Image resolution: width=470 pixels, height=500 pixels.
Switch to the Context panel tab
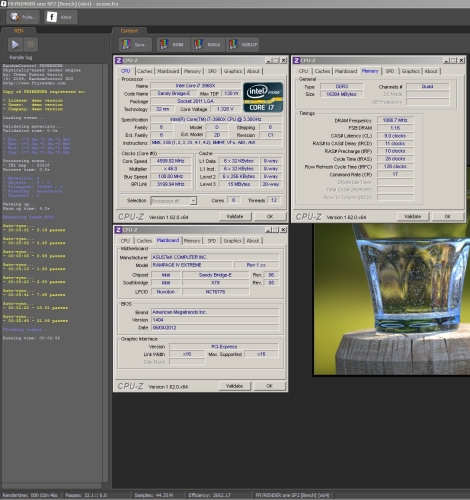click(x=129, y=31)
